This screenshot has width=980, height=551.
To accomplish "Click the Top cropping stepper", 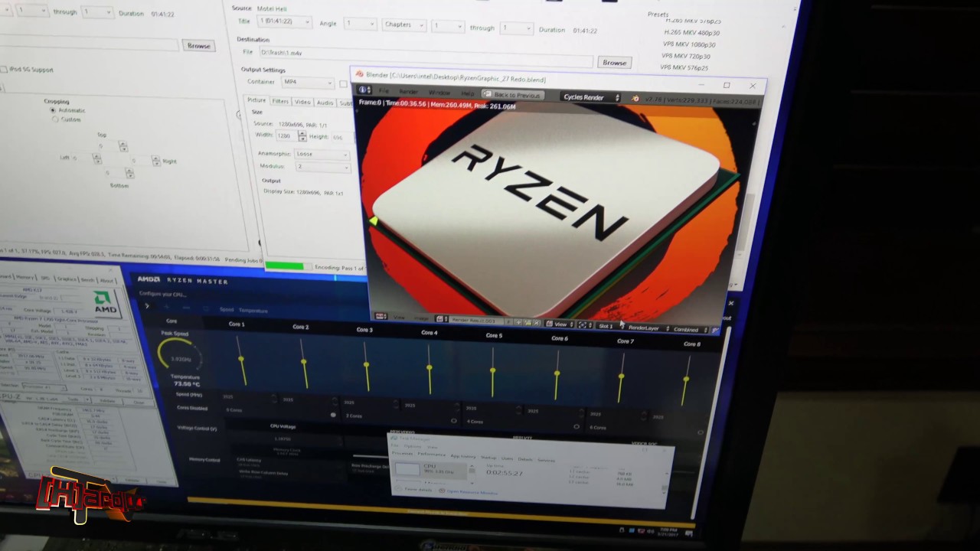I will coord(123,146).
